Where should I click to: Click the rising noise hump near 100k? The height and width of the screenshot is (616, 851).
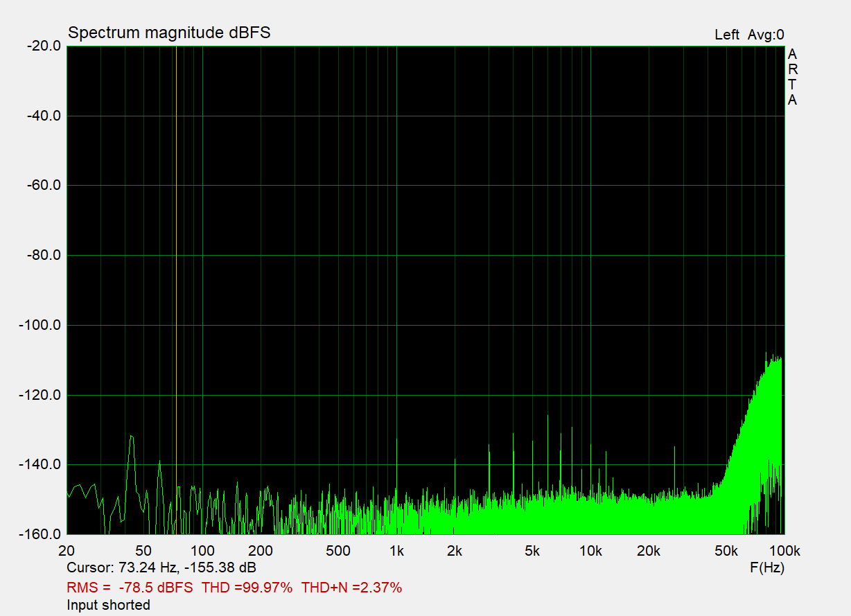[x=755, y=443]
